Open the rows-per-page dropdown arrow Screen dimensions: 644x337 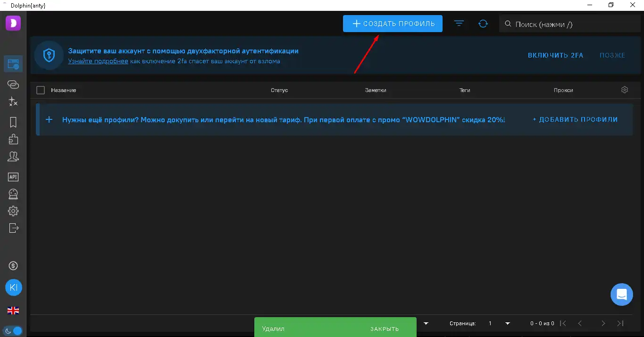point(426,323)
